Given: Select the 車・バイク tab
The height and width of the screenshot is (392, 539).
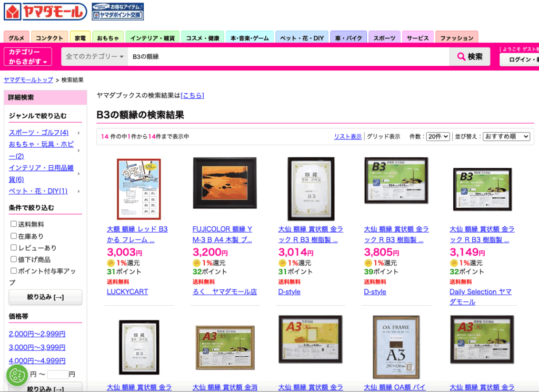Looking at the screenshot, I should click(x=348, y=37).
